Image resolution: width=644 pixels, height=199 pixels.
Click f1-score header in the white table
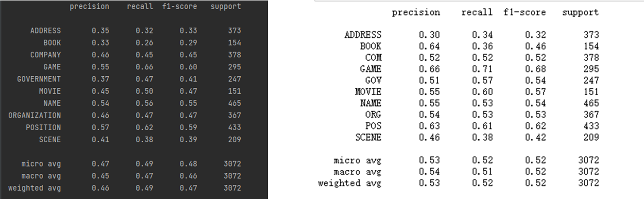pos(525,13)
